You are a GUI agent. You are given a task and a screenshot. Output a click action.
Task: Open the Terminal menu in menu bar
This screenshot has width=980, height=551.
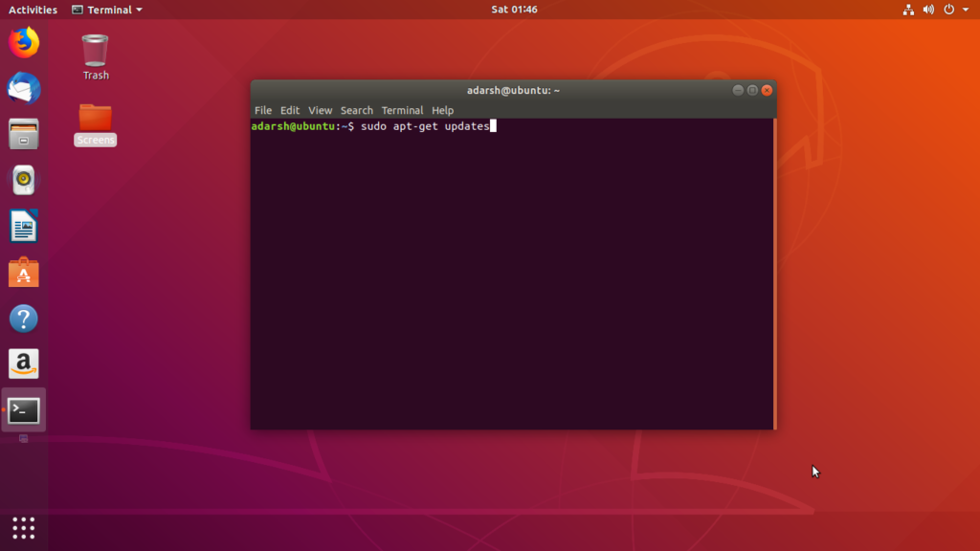(403, 110)
